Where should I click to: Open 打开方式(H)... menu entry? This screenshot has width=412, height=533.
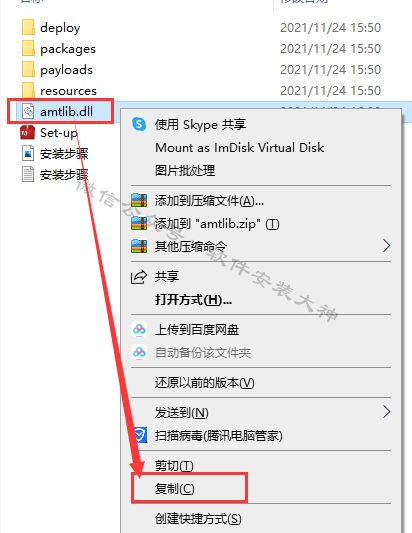point(193,300)
